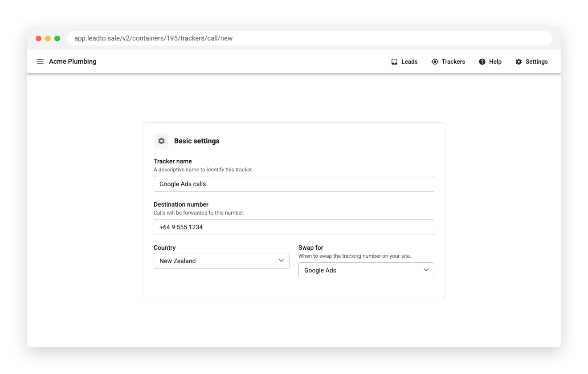Click the Acme Plumbing account name
This screenshot has height=374, width=588.
[73, 61]
